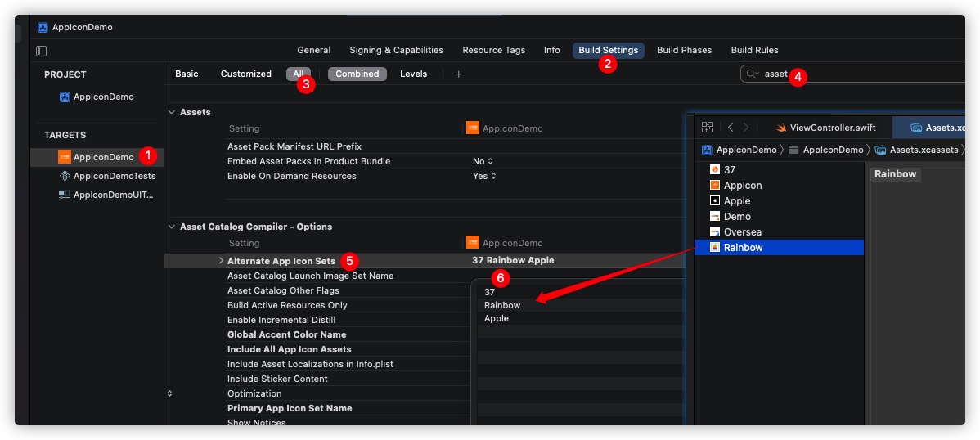Open Signing & Capabilities tab
The image size is (980, 440).
pos(396,50)
